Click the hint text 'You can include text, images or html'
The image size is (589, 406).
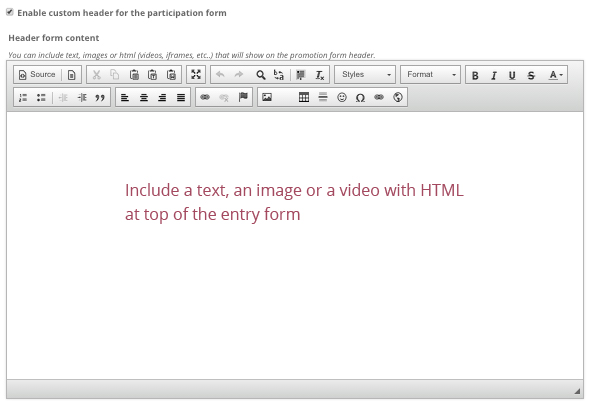pyautogui.click(x=71, y=55)
